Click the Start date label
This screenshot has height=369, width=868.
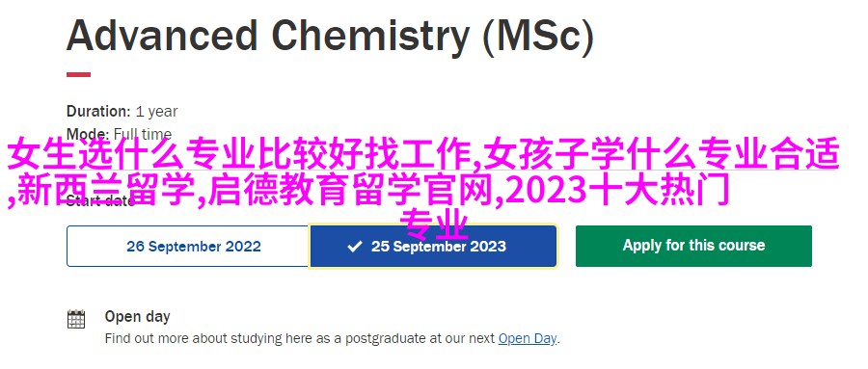100,200
